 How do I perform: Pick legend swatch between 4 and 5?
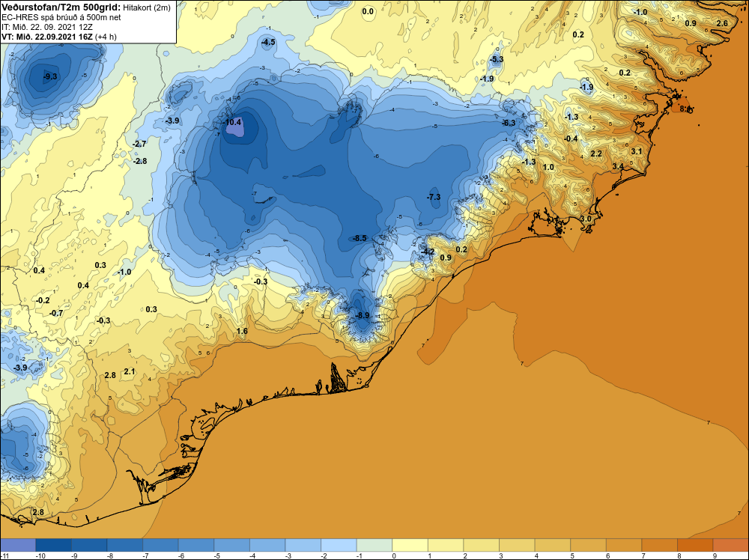552,545
